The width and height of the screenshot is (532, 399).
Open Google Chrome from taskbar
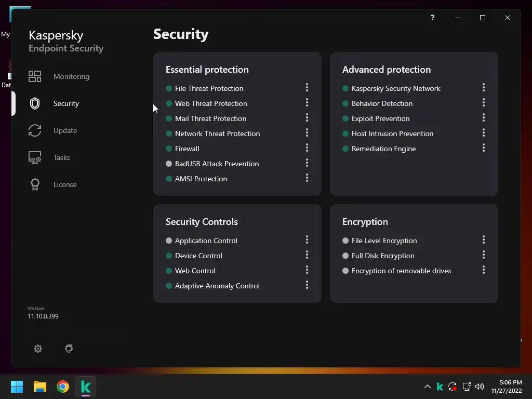coord(63,387)
